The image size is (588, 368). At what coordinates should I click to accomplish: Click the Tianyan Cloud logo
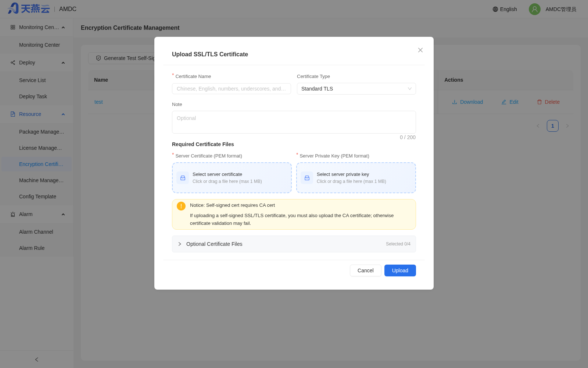(x=29, y=8)
